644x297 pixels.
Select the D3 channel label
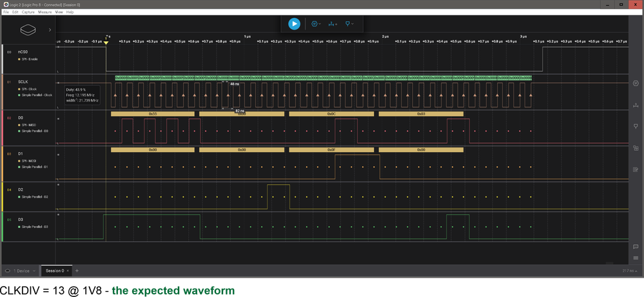click(21, 220)
